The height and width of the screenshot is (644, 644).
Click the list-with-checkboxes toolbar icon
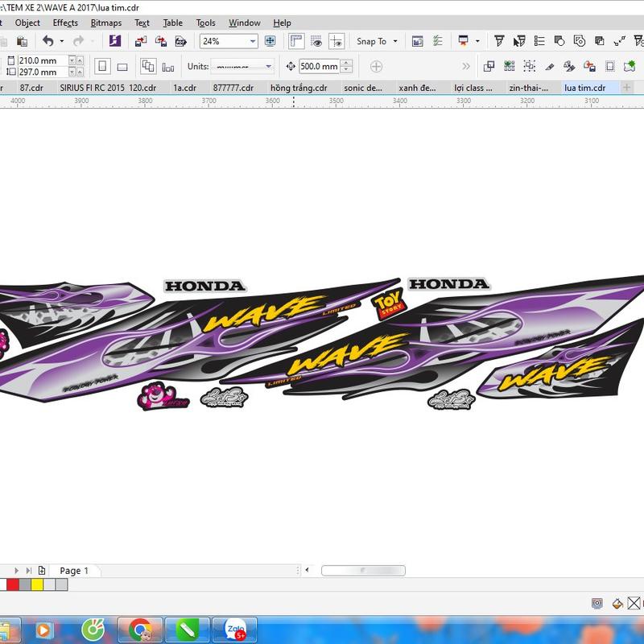[x=539, y=41]
